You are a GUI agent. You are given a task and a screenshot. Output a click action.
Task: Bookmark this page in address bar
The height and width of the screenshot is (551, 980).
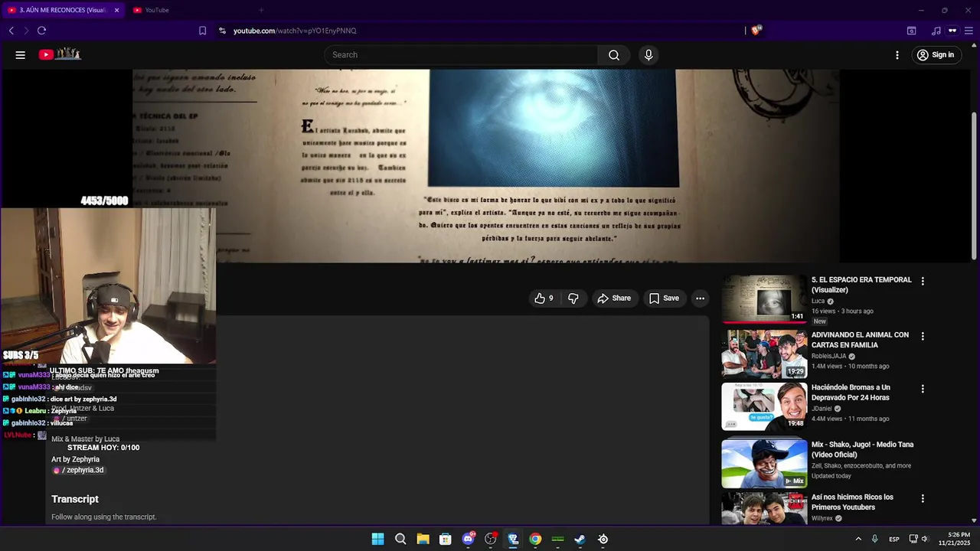(202, 31)
